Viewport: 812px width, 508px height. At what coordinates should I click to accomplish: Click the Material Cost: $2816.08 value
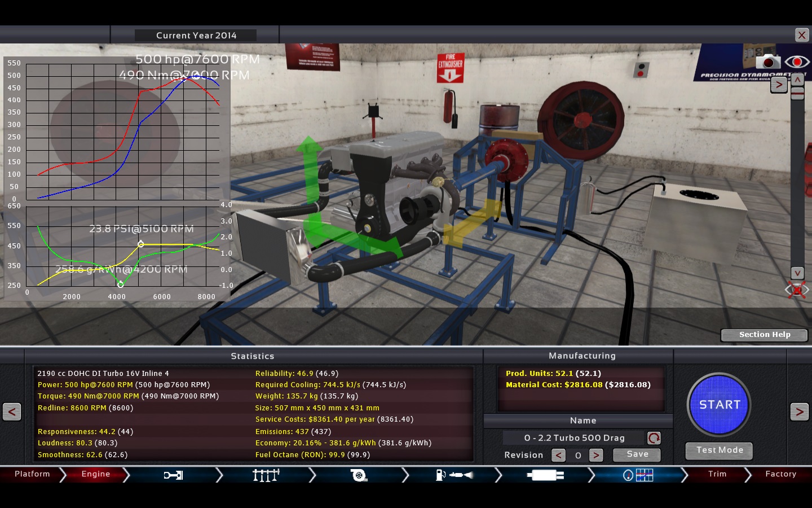(x=578, y=385)
